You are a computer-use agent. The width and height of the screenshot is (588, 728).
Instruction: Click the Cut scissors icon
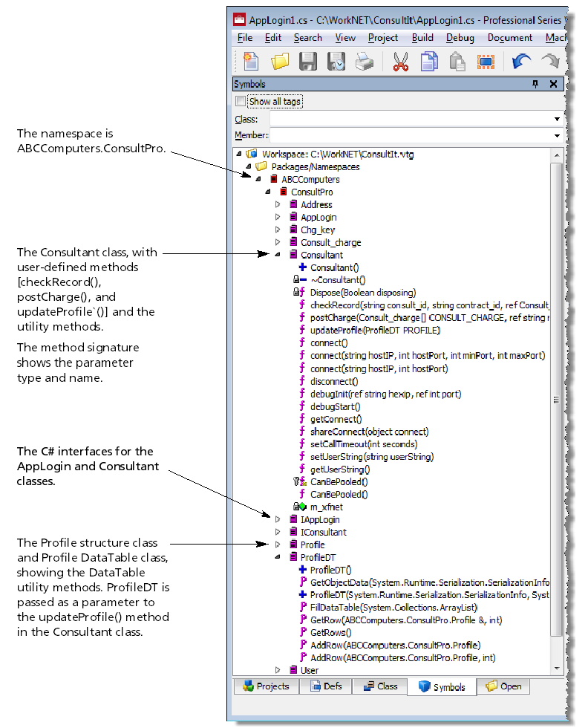click(401, 62)
